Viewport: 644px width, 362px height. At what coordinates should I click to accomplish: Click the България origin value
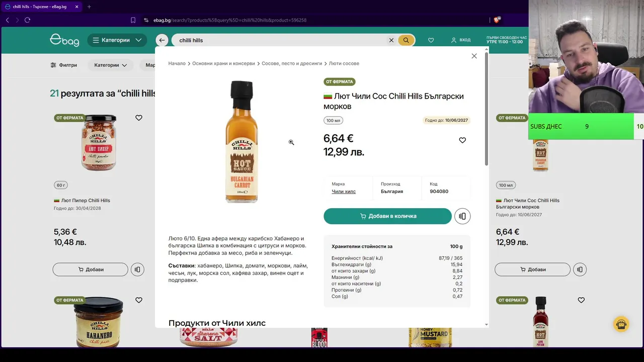[392, 192]
